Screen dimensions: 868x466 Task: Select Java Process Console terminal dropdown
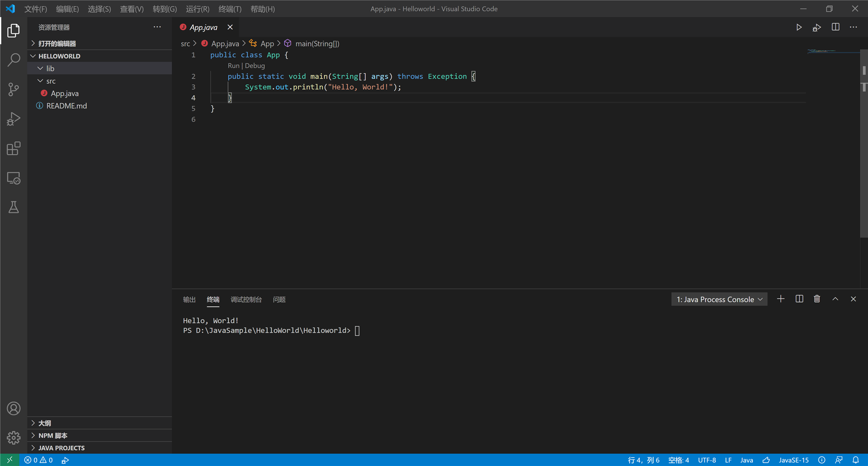(x=719, y=300)
